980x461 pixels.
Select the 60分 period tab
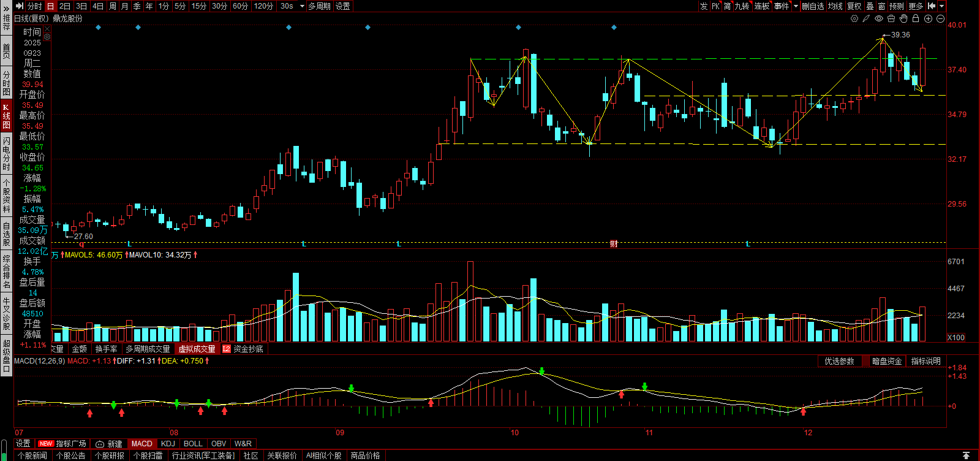(x=241, y=6)
